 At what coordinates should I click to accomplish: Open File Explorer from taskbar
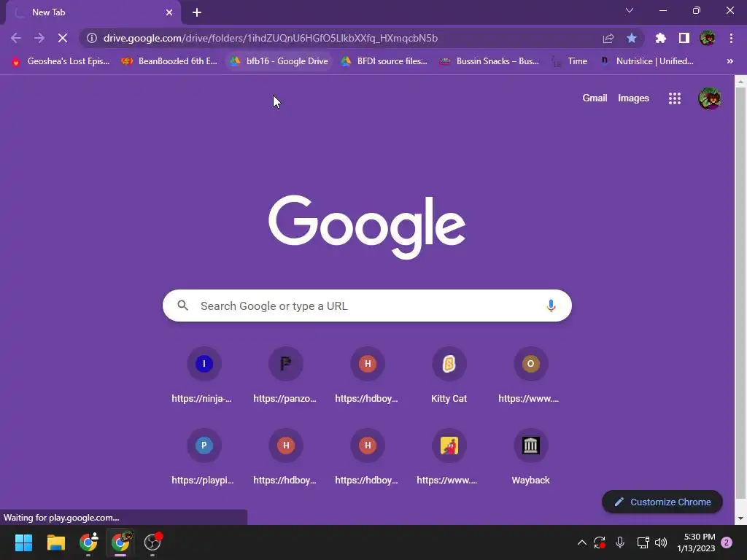[x=55, y=542]
